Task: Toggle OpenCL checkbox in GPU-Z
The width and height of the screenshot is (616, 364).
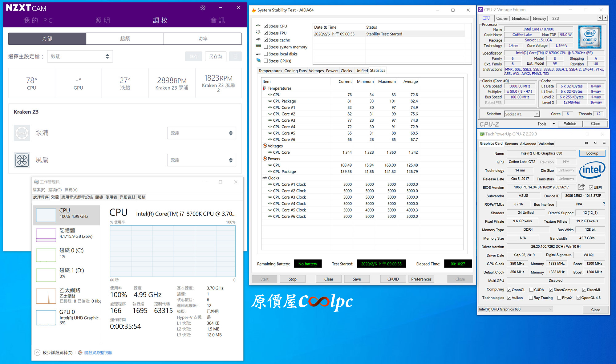Action: [x=509, y=290]
